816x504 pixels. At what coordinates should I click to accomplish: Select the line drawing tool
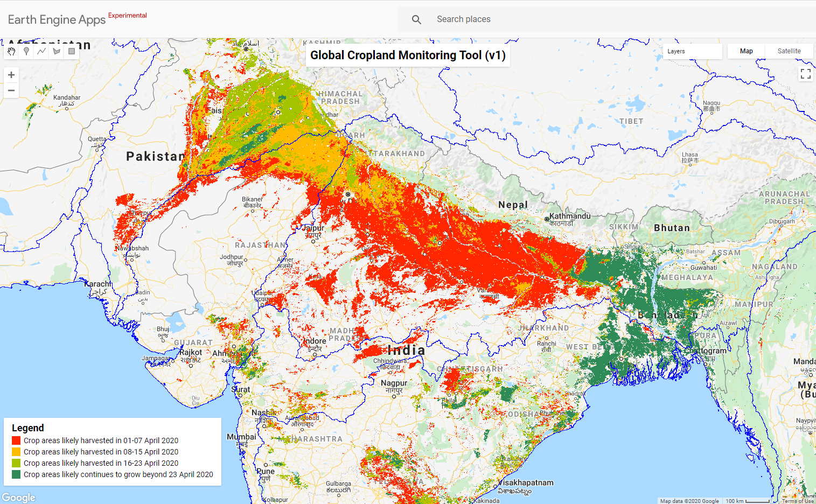coord(41,52)
